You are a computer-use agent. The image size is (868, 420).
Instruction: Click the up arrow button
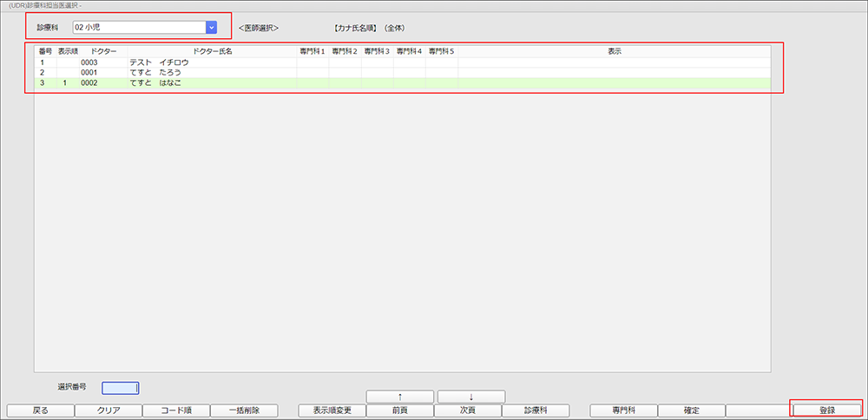coord(399,397)
